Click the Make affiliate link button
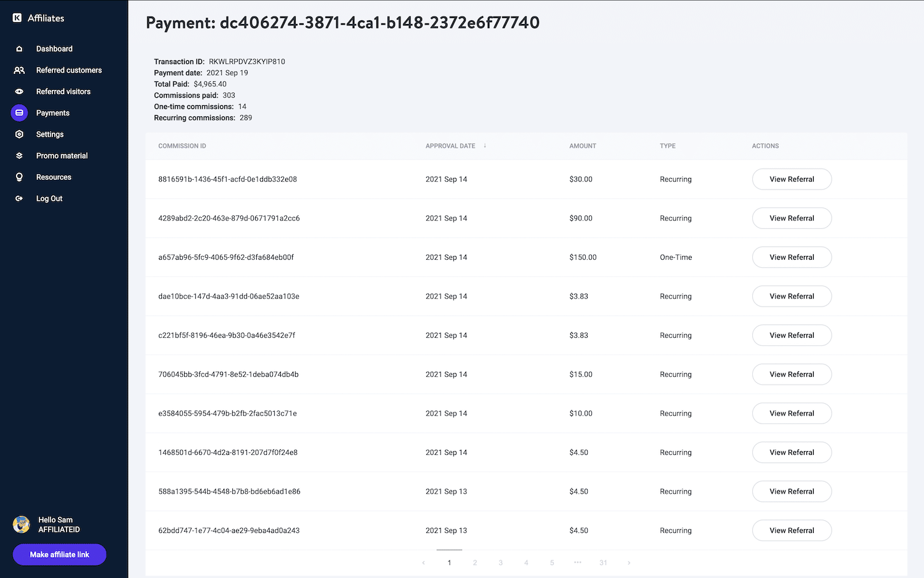Screen dimensions: 924x578 click(59, 554)
